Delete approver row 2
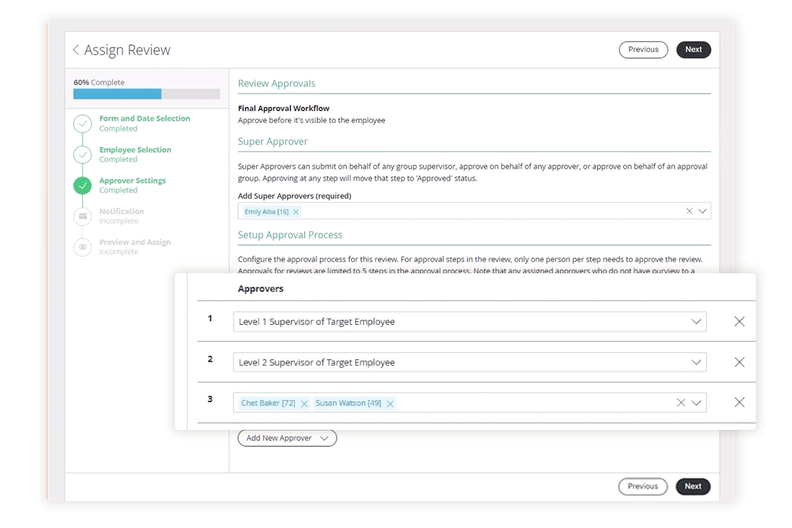 click(739, 362)
